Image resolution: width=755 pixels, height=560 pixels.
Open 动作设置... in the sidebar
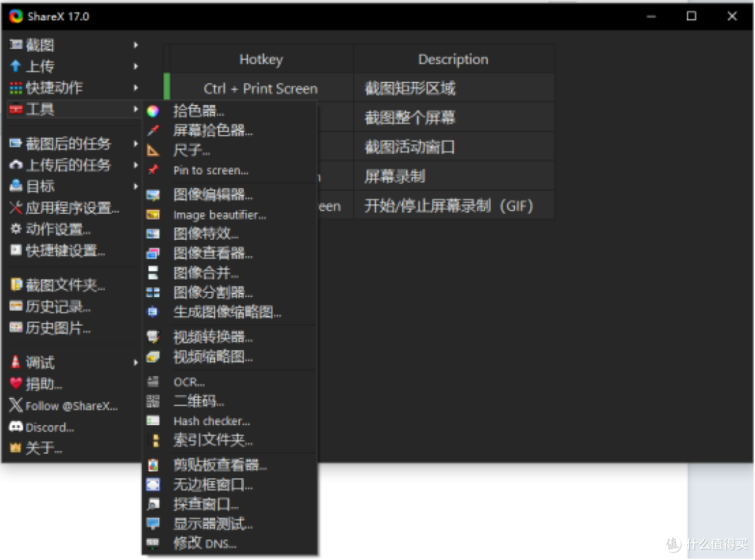(73, 229)
